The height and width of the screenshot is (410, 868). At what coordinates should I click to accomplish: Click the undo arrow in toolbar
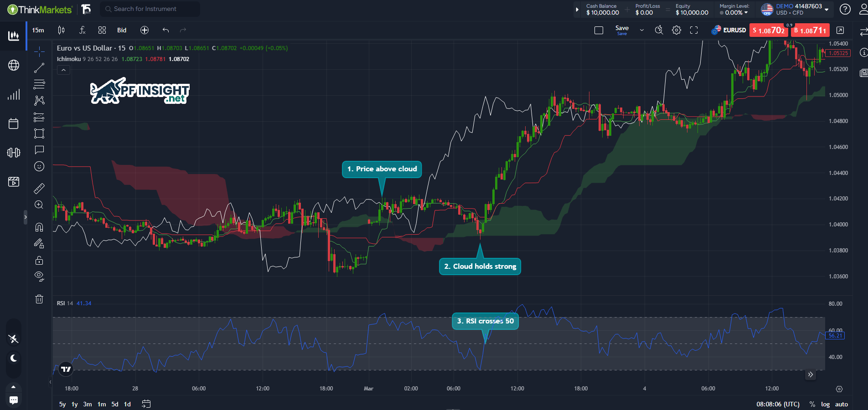click(x=165, y=30)
